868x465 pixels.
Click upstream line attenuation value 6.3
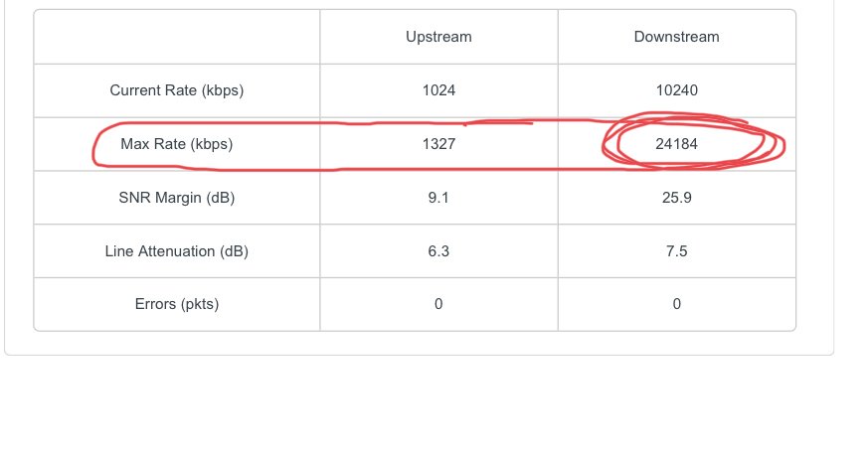click(x=438, y=251)
